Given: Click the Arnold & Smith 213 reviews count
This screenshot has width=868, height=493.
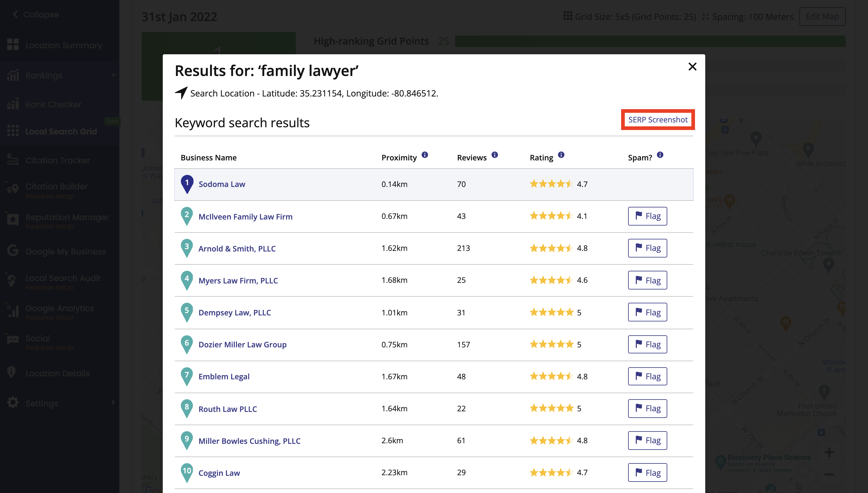Looking at the screenshot, I should [x=463, y=248].
